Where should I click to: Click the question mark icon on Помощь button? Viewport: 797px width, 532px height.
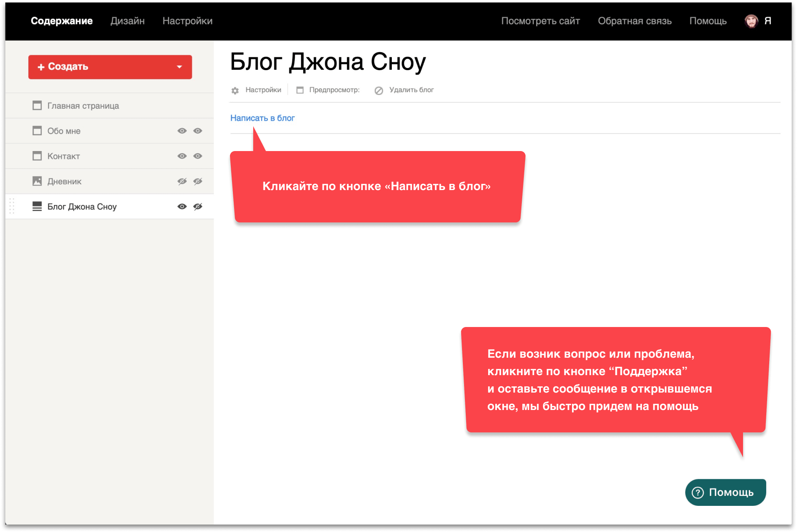698,493
